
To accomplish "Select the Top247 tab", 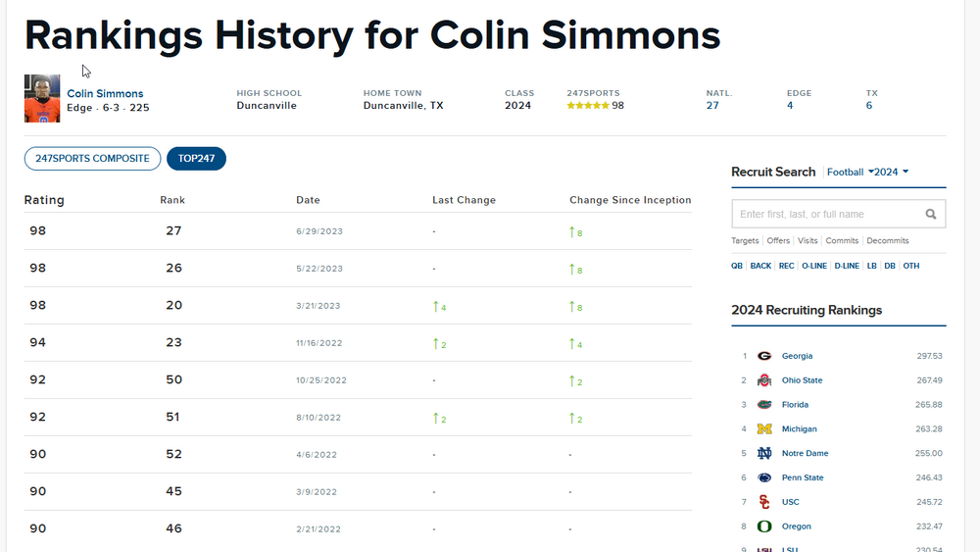I will [196, 158].
